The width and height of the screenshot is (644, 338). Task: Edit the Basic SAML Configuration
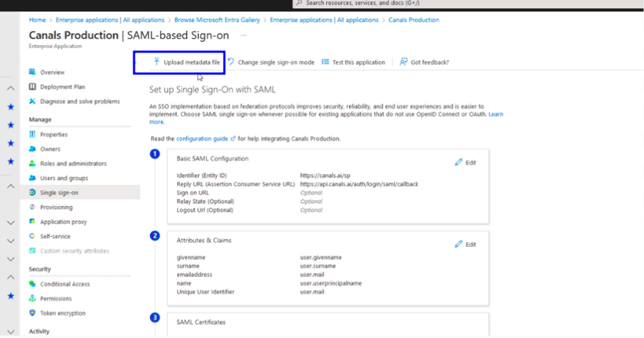(466, 162)
